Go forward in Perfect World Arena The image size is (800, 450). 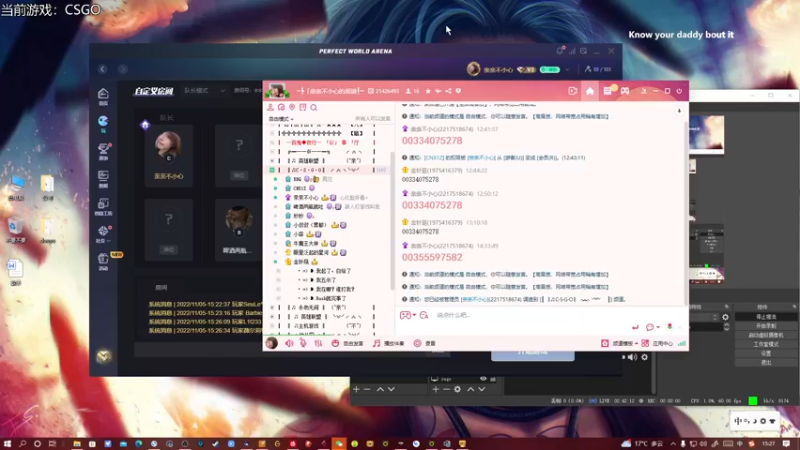122,69
